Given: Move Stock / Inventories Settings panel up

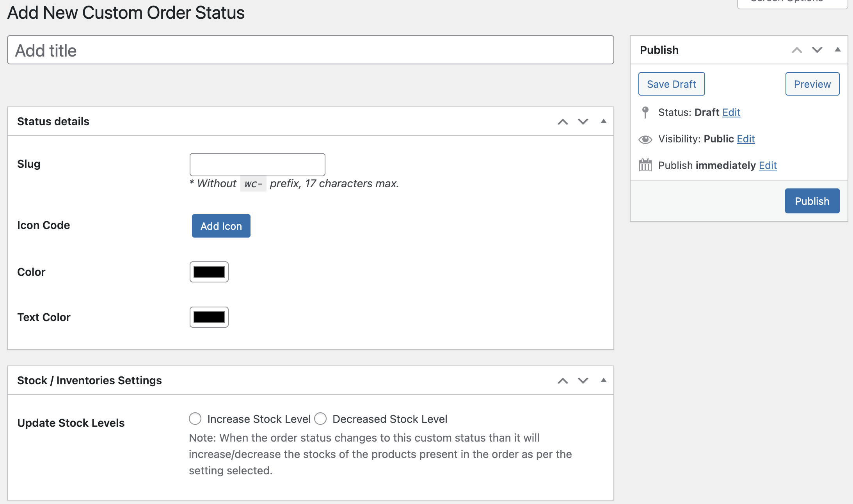Looking at the screenshot, I should [563, 381].
